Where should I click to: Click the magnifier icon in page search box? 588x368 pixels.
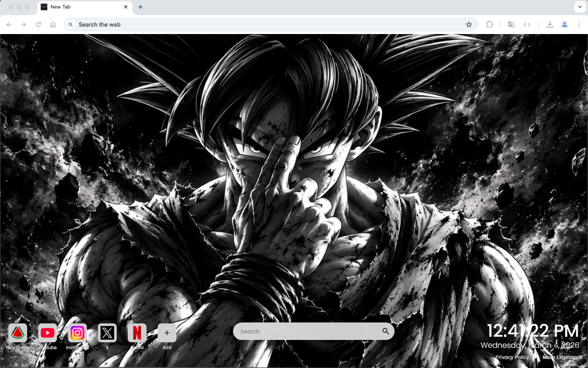click(385, 331)
